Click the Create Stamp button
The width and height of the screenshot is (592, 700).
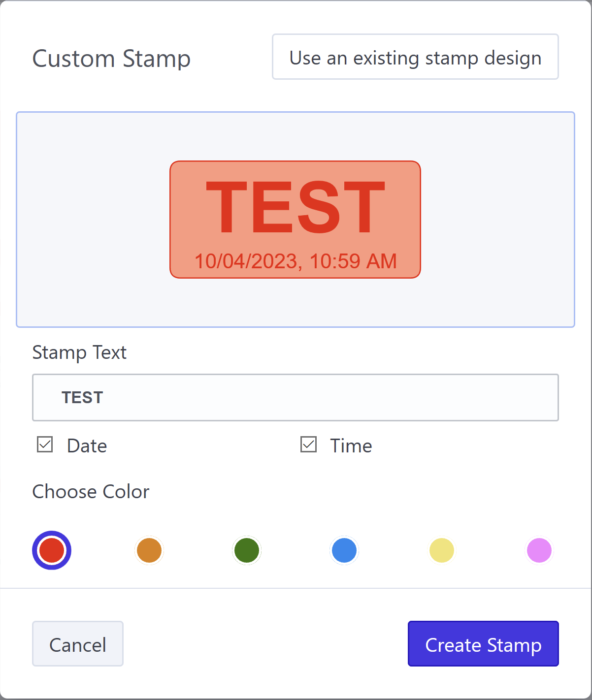[483, 644]
